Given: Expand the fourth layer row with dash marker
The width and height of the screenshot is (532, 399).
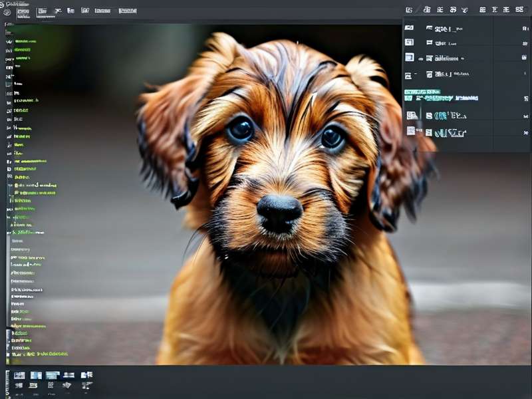Looking at the screenshot, I should tap(415, 74).
